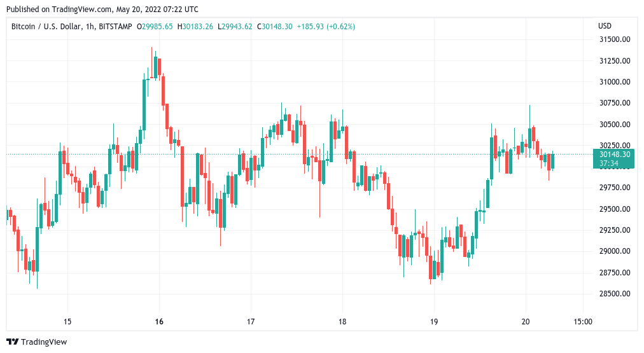
Task: Select the bold 16 date axis label
Action: point(159,322)
